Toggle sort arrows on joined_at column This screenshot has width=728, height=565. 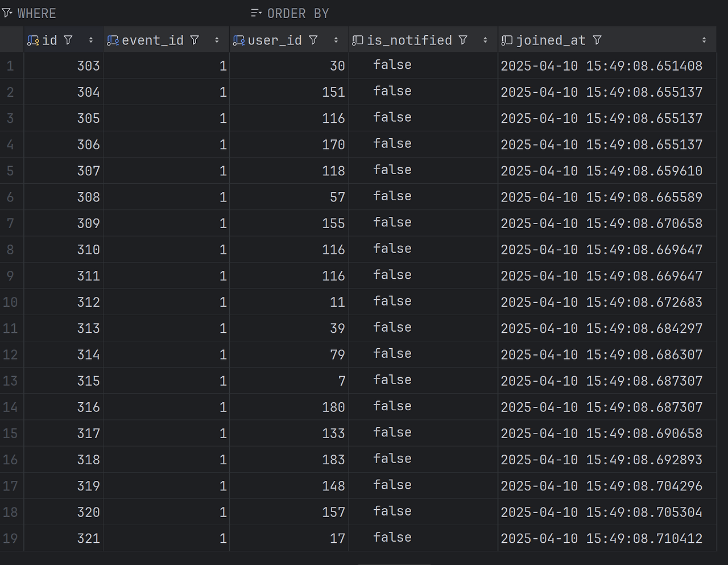click(x=704, y=40)
